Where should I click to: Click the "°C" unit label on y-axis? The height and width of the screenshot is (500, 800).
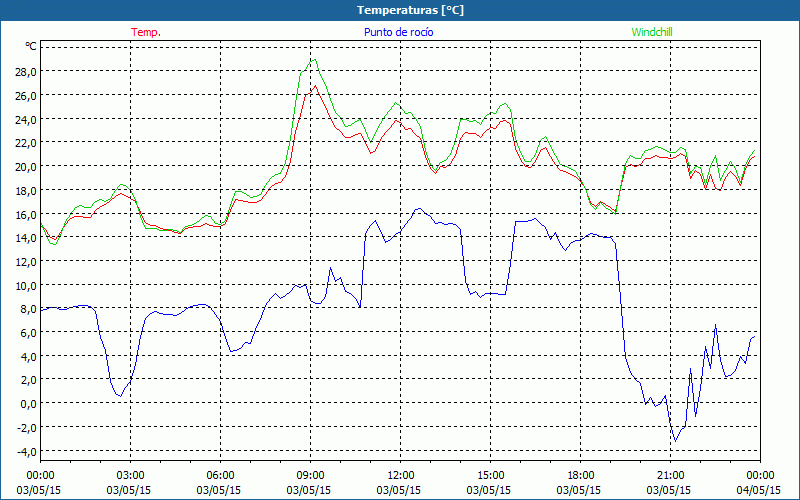click(31, 46)
